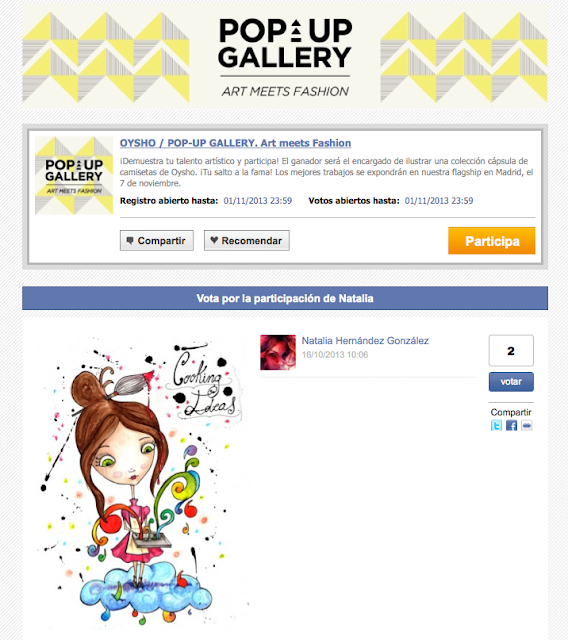Share entry via Twitter icon

pos(496,426)
